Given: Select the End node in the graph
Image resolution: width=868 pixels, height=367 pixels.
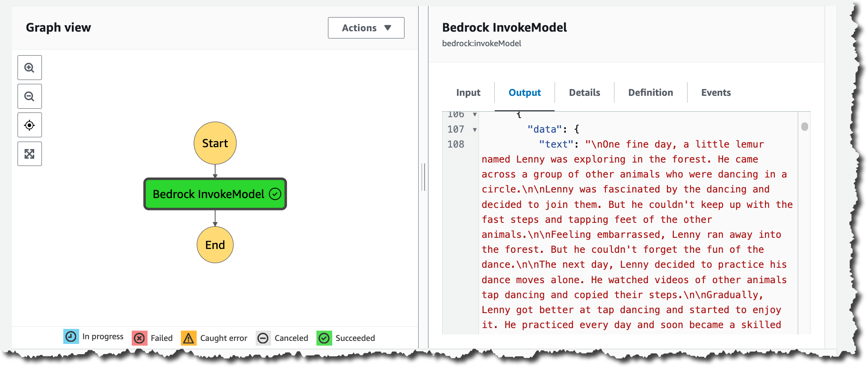Looking at the screenshot, I should [215, 245].
